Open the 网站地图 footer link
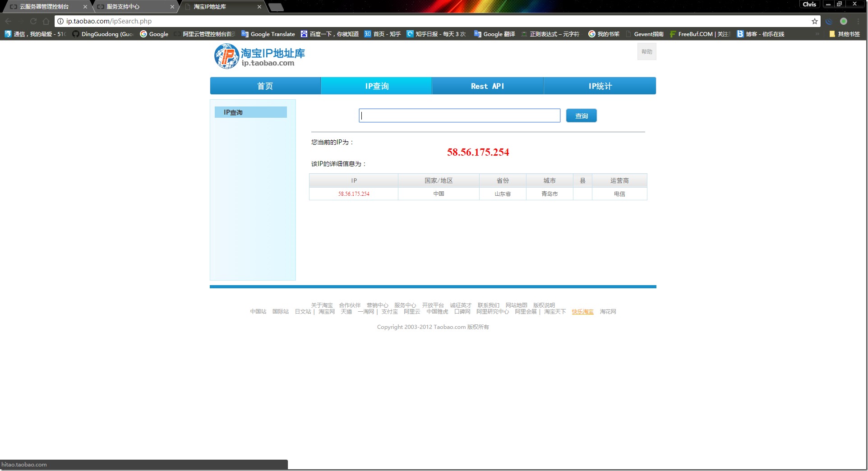Viewport: 868px width, 471px height. click(516, 305)
